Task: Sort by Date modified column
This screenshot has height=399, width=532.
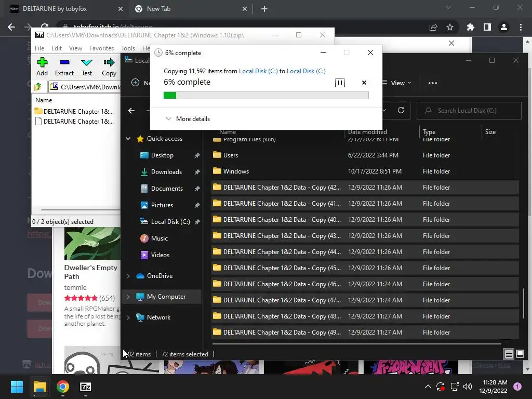Action: point(367,131)
